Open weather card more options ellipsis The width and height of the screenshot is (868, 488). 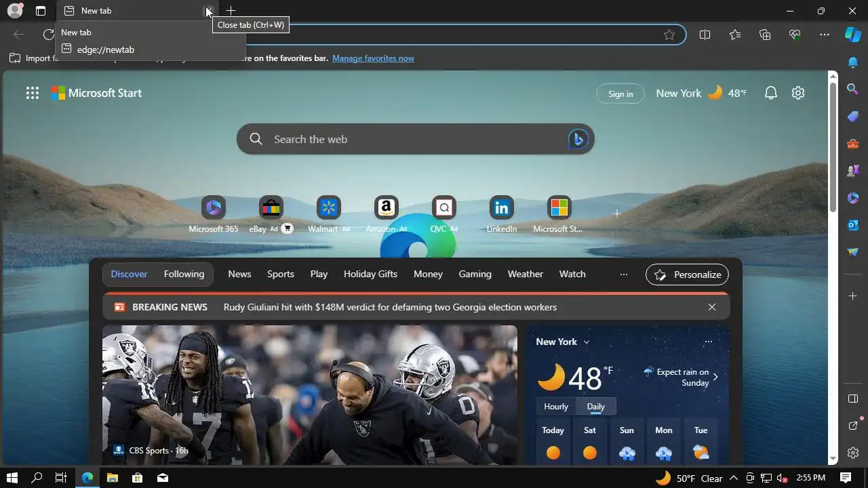(x=709, y=342)
